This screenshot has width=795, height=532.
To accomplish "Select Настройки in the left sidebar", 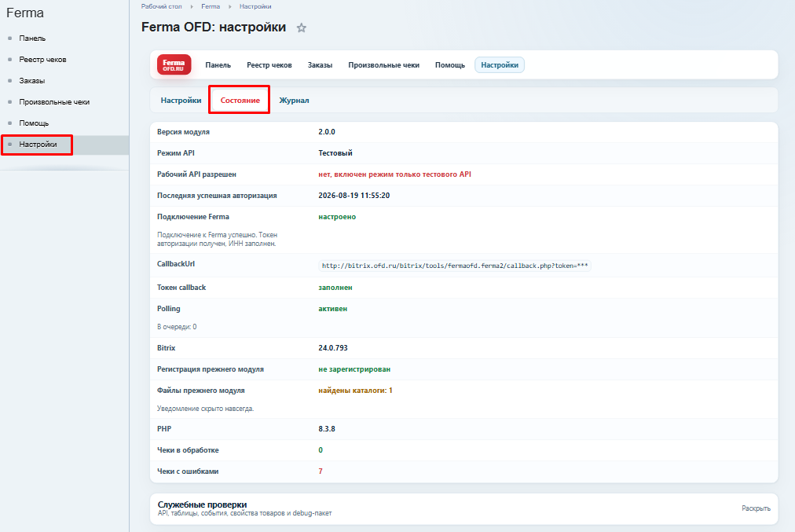I will pos(38,145).
